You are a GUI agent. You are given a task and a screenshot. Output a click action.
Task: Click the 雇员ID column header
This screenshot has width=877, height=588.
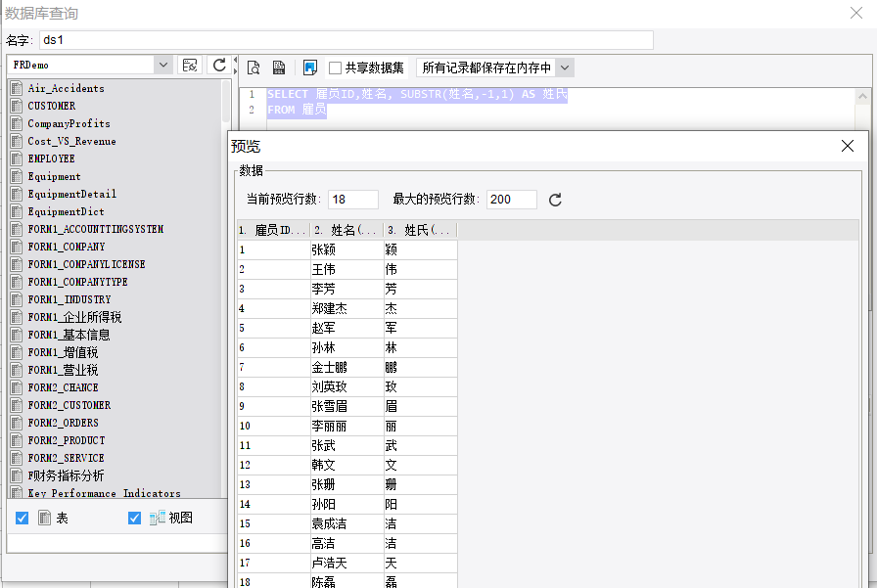pos(273,231)
